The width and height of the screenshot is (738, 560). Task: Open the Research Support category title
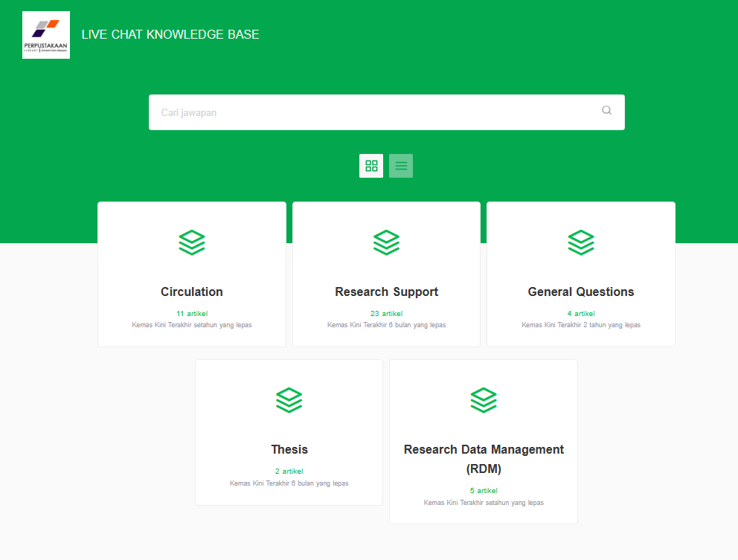coord(386,292)
